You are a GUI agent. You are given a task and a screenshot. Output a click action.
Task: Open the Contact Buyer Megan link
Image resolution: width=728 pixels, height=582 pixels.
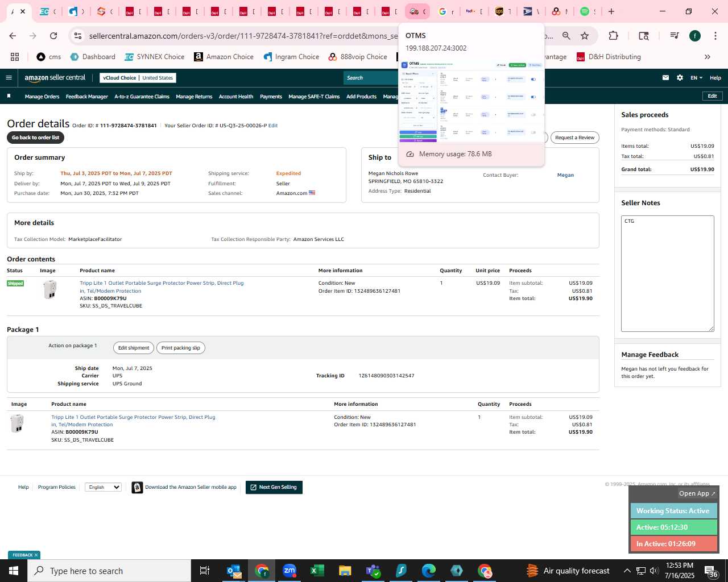tap(565, 175)
